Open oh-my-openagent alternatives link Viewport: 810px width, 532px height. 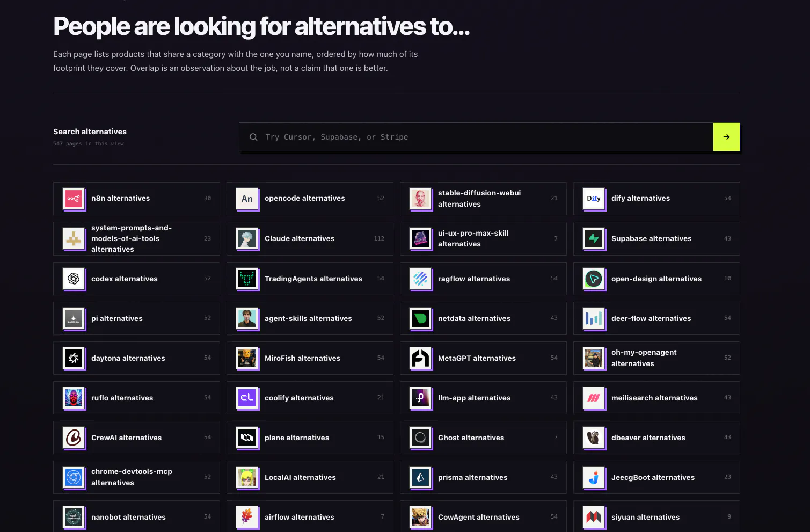pos(656,358)
